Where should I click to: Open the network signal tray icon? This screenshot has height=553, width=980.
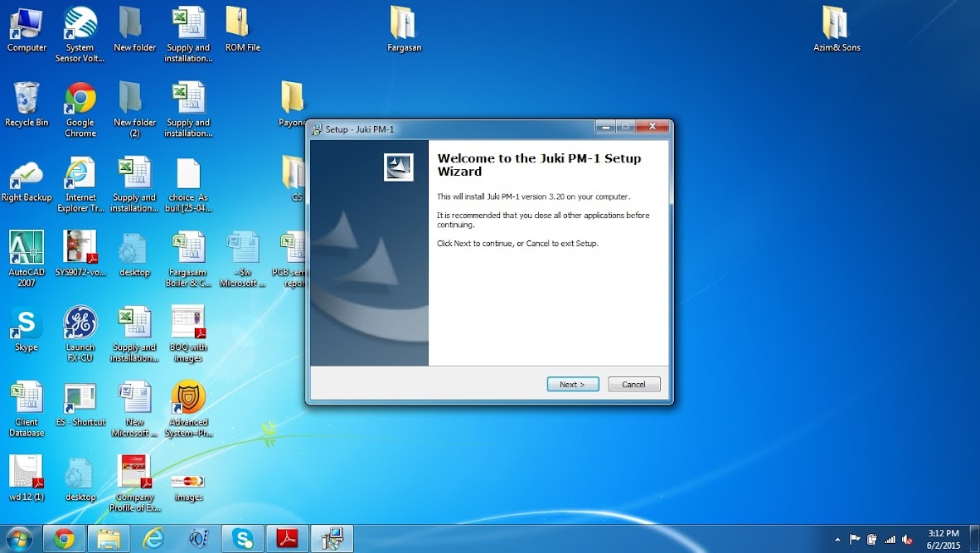pos(890,539)
